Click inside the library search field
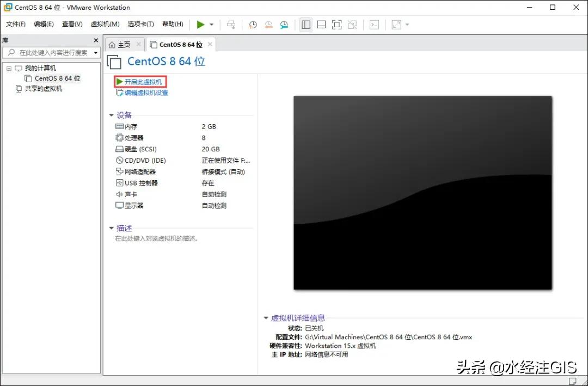 point(52,52)
